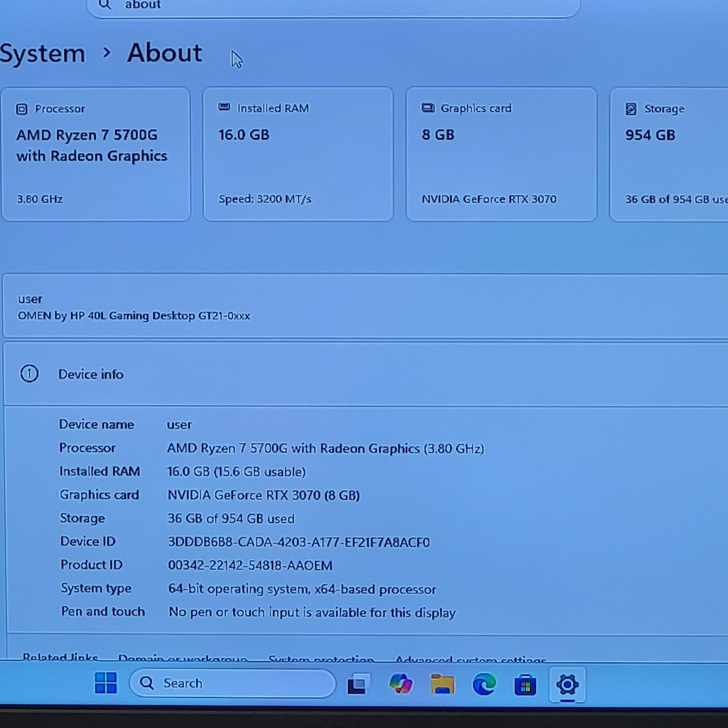Screen dimensions: 728x728
Task: Click '64-bit operating system, x64-based processor'
Action: point(302,589)
